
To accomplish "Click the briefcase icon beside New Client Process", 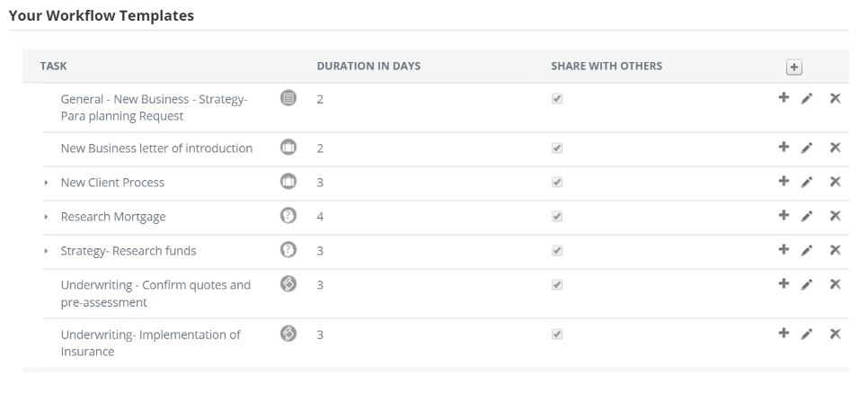I will (x=288, y=182).
